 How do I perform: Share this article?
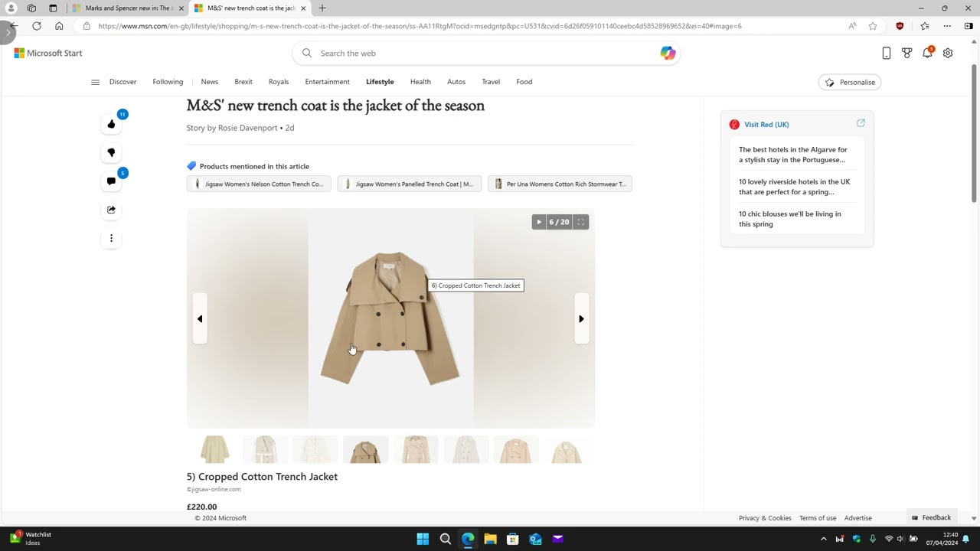tap(111, 210)
